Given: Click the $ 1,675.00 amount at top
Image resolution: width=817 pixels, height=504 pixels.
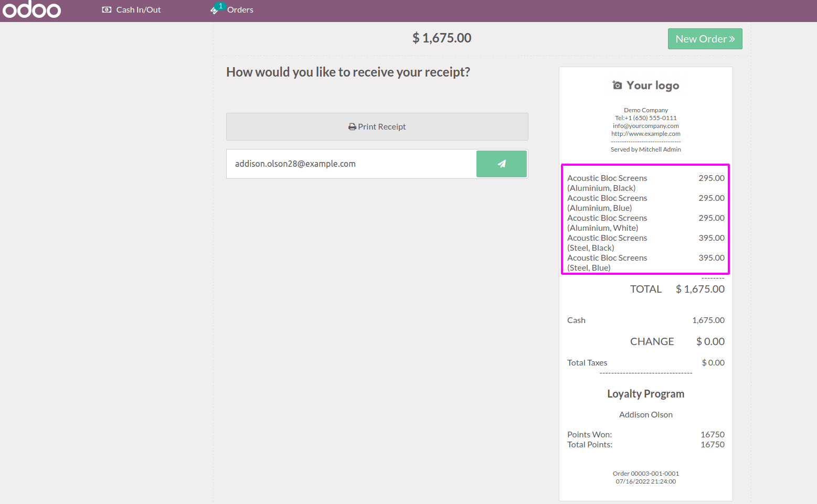Looking at the screenshot, I should 442,38.
